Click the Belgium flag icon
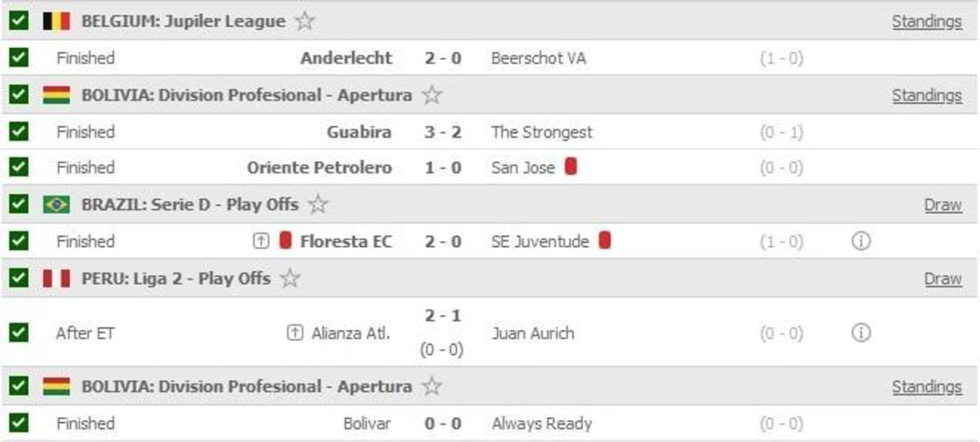The width and height of the screenshot is (980, 442). pos(56,21)
